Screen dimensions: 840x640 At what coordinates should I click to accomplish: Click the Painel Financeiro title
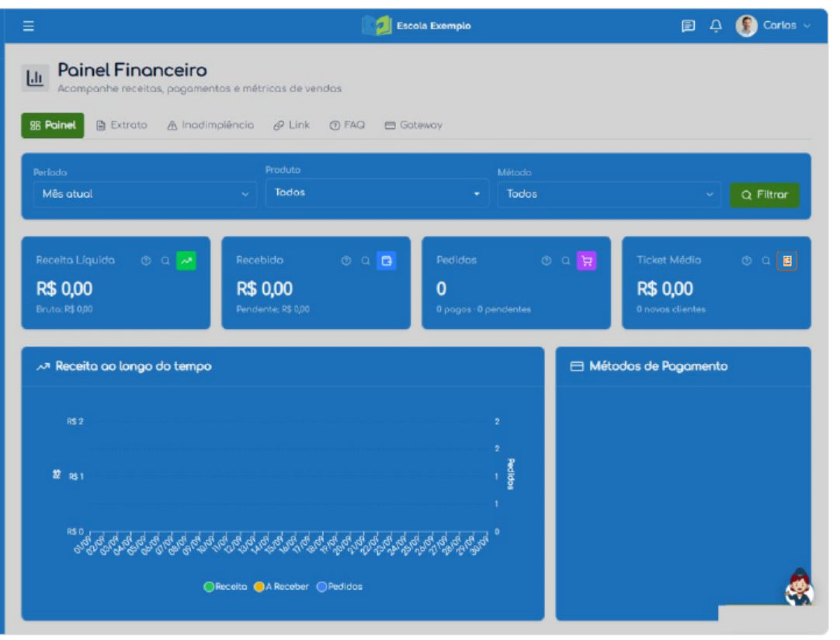click(x=132, y=70)
